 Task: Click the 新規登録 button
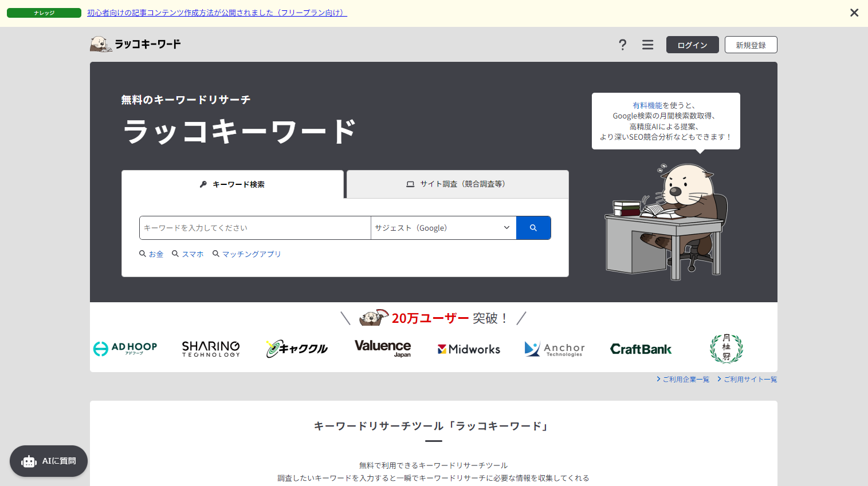[751, 45]
